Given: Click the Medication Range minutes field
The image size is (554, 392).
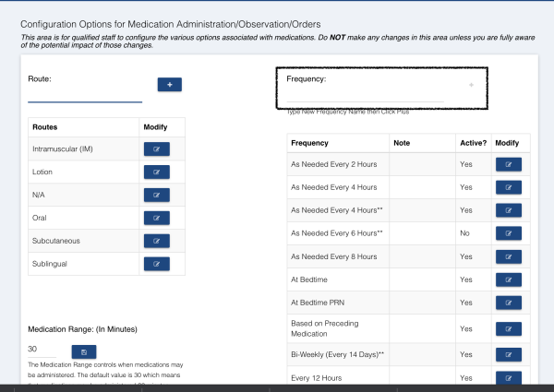Looking at the screenshot, I should click(x=42, y=350).
